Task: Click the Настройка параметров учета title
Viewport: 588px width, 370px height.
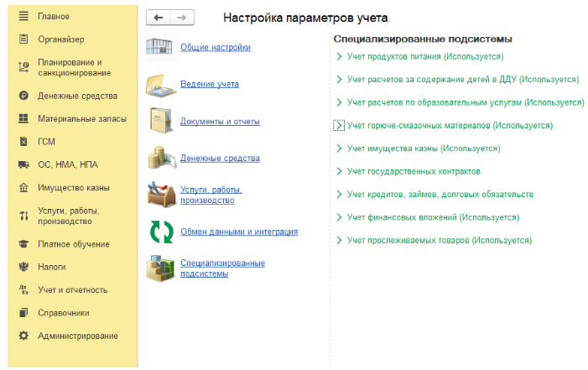Action: click(305, 18)
